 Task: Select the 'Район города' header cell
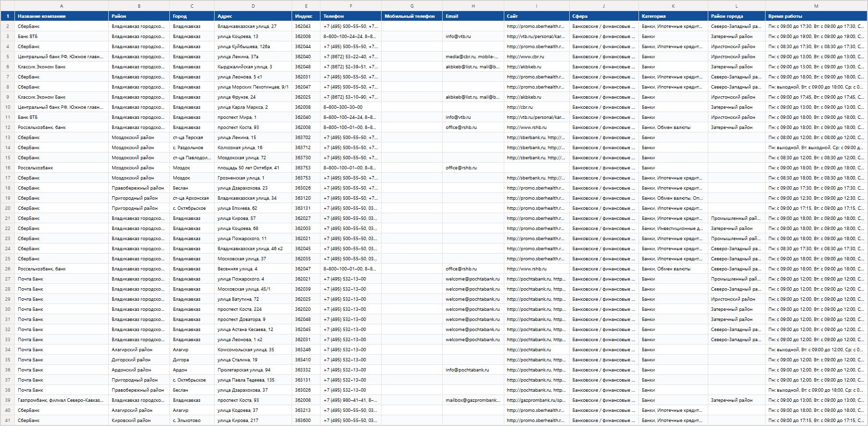tap(737, 16)
